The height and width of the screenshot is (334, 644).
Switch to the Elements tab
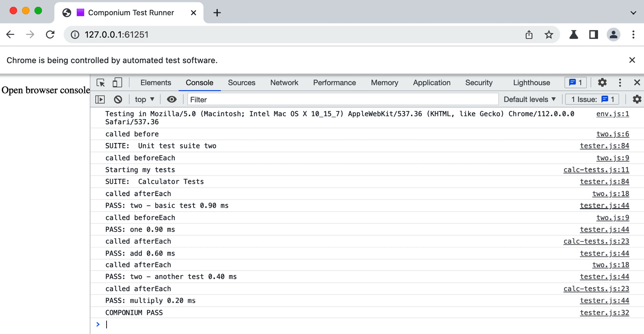point(156,83)
